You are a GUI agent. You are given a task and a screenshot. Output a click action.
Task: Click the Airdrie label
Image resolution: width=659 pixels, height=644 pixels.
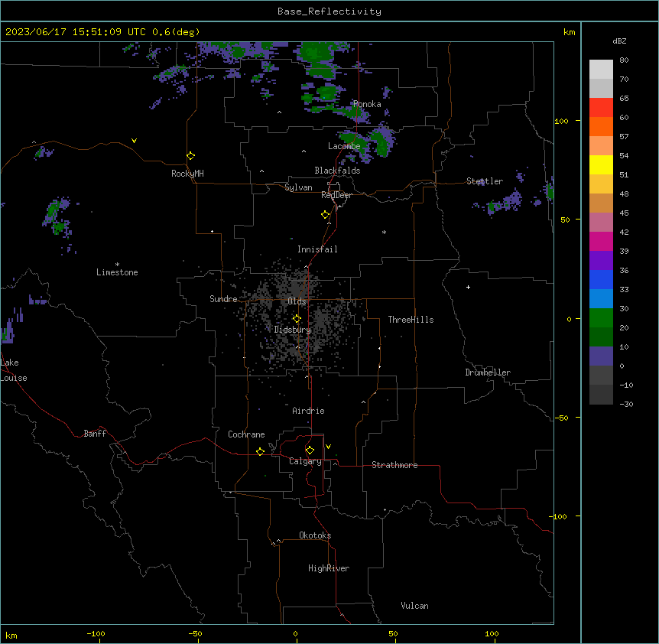309,411
